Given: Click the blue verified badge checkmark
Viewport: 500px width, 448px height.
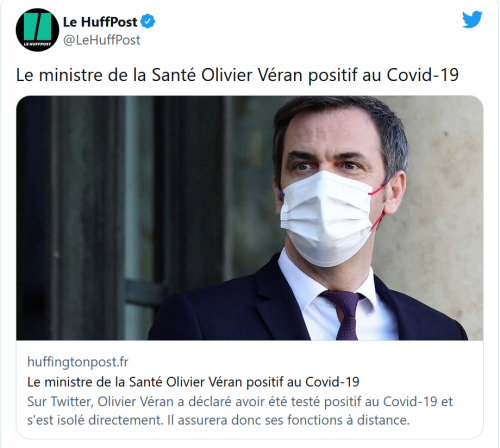Looking at the screenshot, I should tap(147, 22).
